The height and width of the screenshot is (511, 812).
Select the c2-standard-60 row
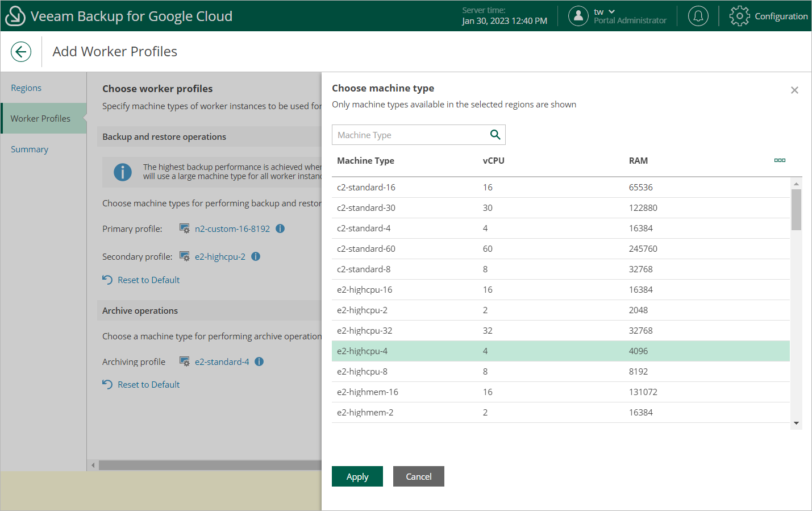[x=561, y=249]
